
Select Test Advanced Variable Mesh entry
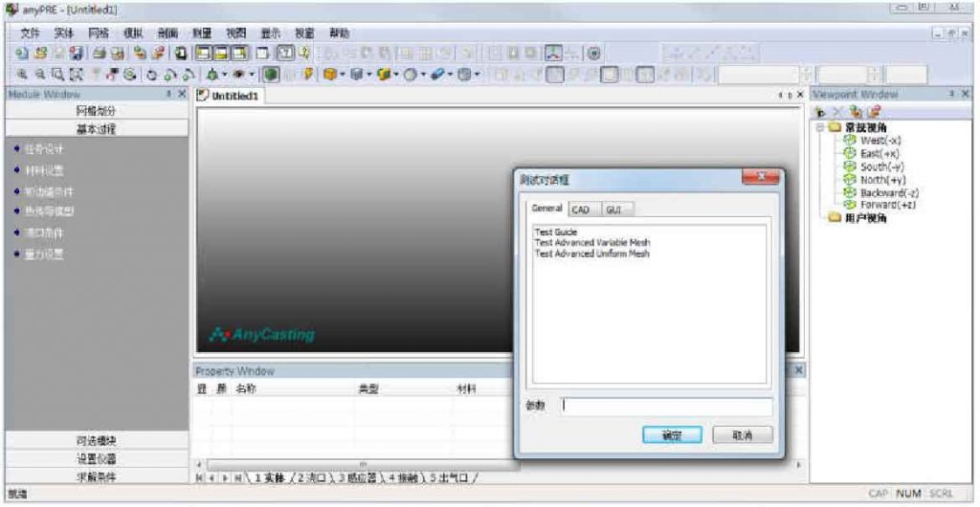pos(592,243)
